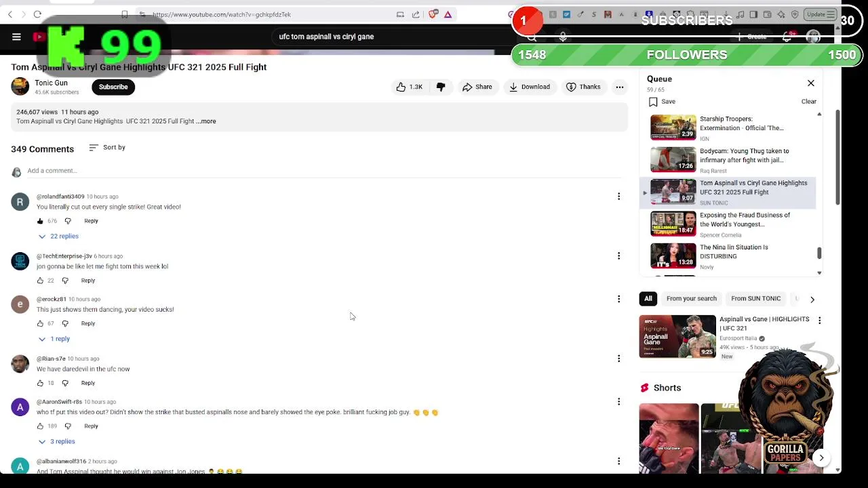Close the Queue panel

(811, 83)
